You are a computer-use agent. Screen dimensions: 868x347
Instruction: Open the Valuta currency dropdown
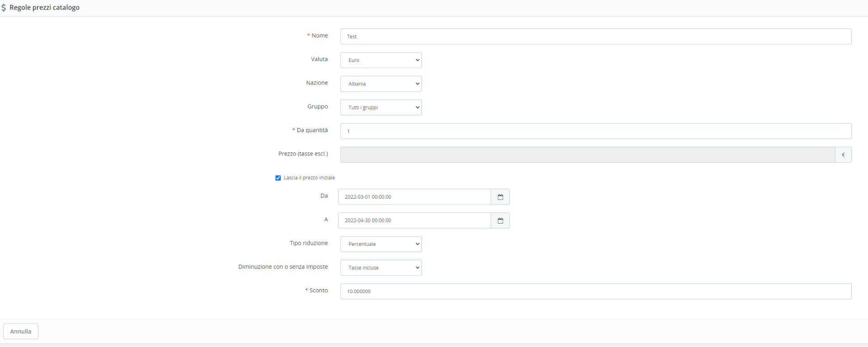381,60
